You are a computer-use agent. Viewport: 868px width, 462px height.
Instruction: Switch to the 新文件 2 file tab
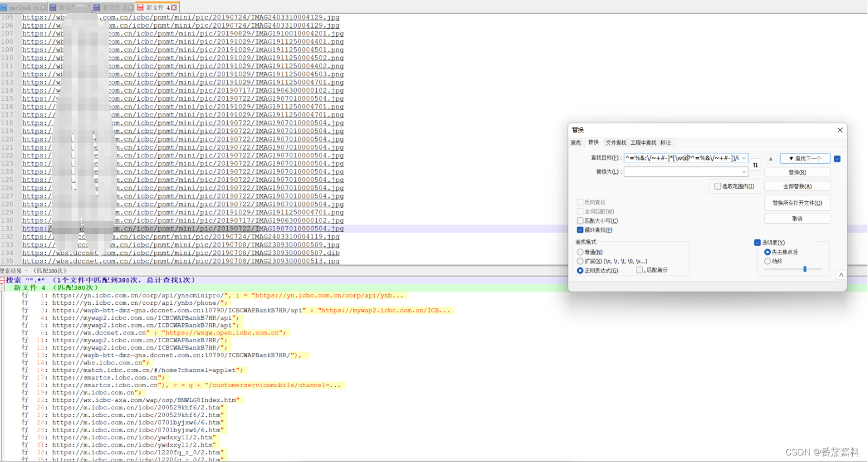pyautogui.click(x=113, y=8)
